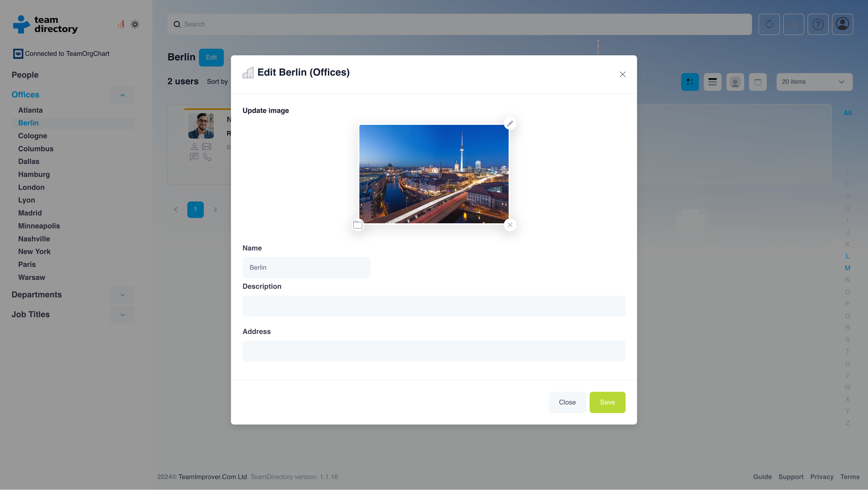Click the Address input field
Viewport: 868px width, 491px height.
coord(434,351)
